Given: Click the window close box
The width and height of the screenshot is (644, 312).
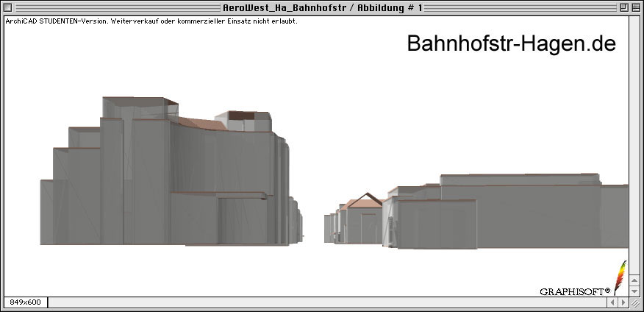Looking at the screenshot, I should [x=9, y=7].
